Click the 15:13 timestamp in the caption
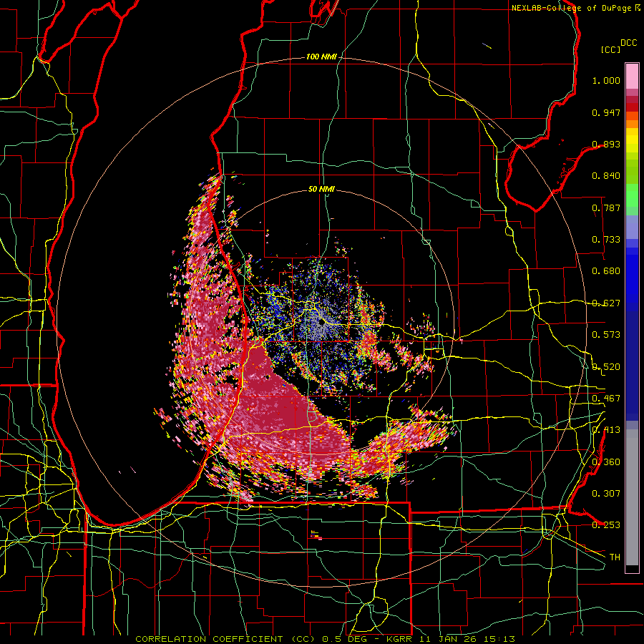This screenshot has height=644, width=644. (x=498, y=639)
